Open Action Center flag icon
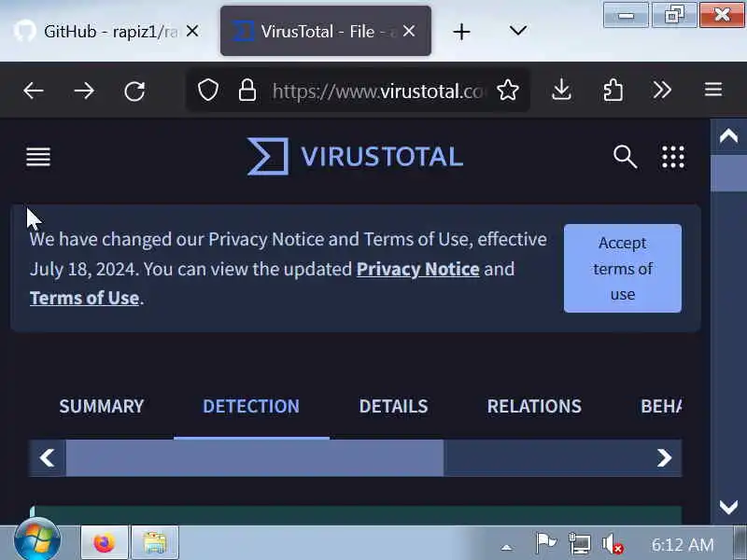Screen dimensions: 747x560 545,543
